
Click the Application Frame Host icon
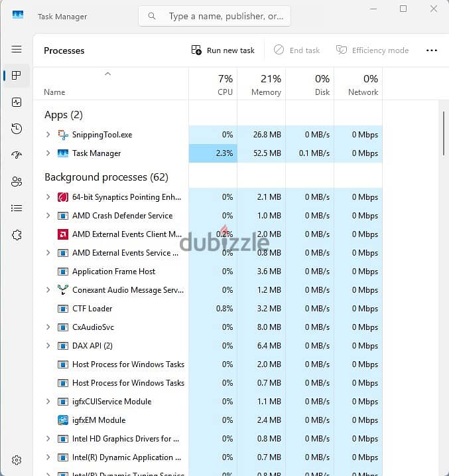point(63,272)
